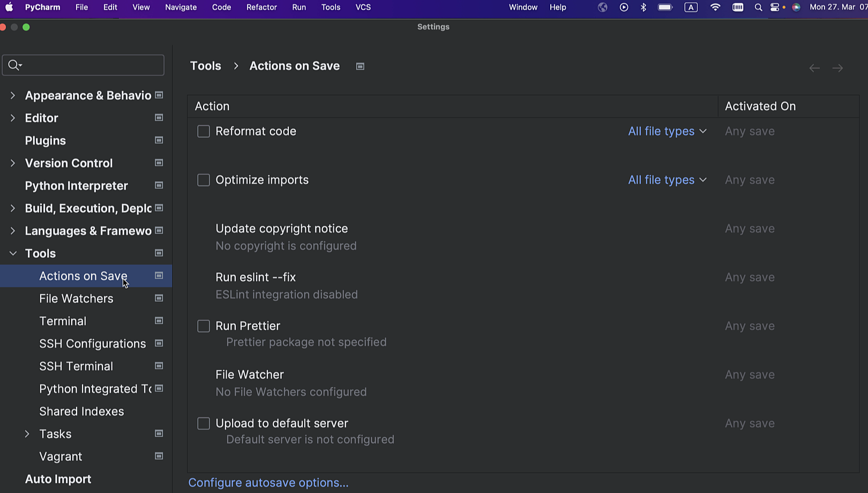Click the icon beside the Actions on Save breadcrumb
Screen dimensions: 868x493
point(360,66)
